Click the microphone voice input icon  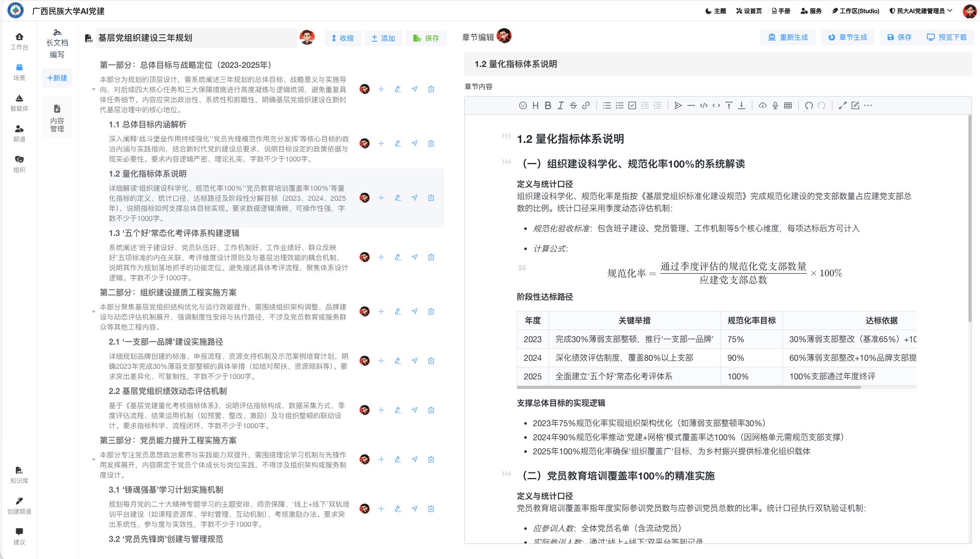(775, 106)
